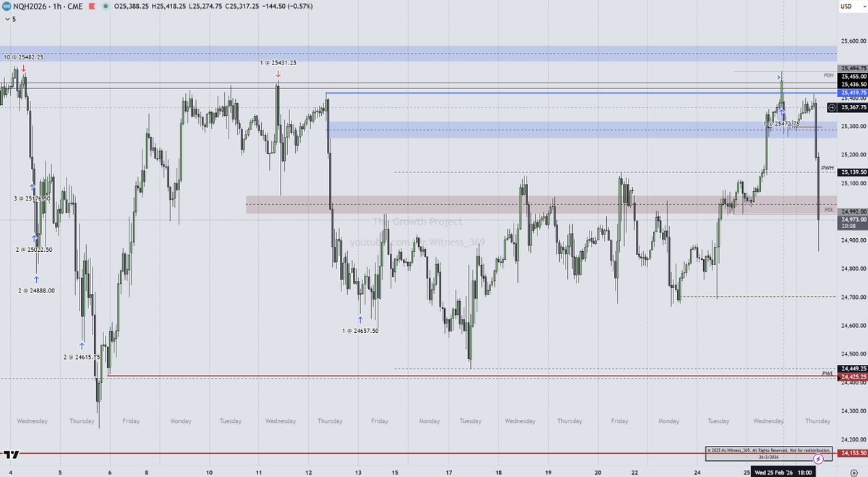
Task: Select the red 24,425.25 price line label
Action: pyautogui.click(x=852, y=377)
